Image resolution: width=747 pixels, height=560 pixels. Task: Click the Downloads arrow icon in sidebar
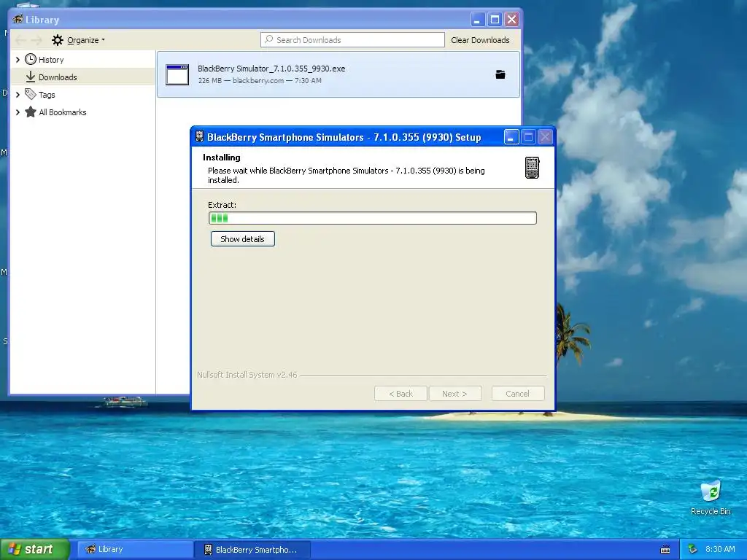pos(31,77)
